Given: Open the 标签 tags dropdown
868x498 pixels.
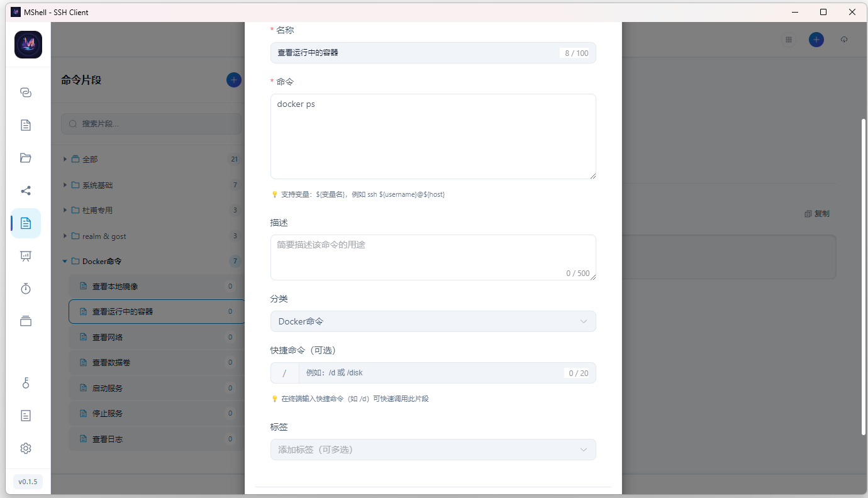Looking at the screenshot, I should pyautogui.click(x=433, y=450).
